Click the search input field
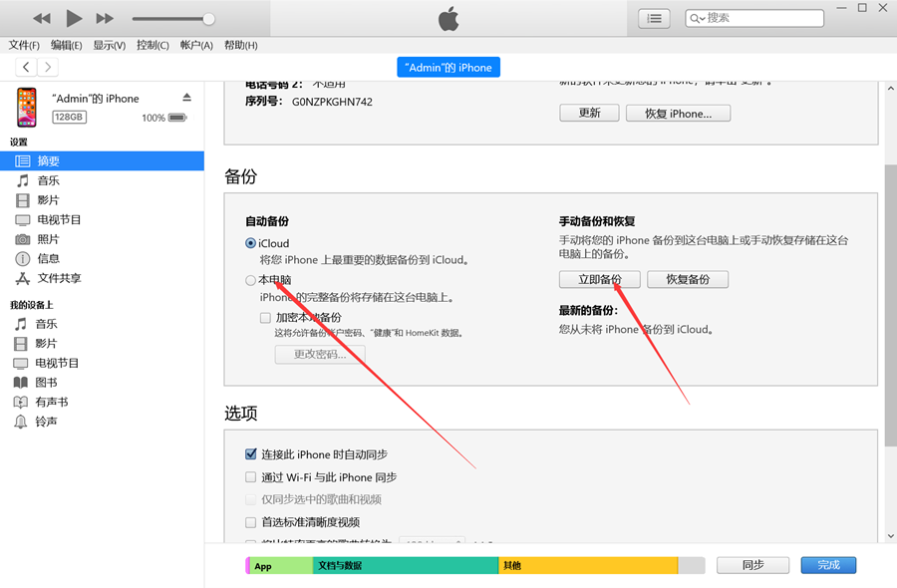The height and width of the screenshot is (588, 897). tap(754, 18)
